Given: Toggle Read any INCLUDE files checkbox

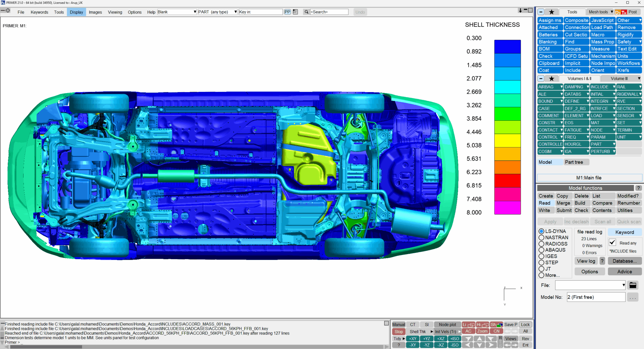Looking at the screenshot, I should [612, 242].
